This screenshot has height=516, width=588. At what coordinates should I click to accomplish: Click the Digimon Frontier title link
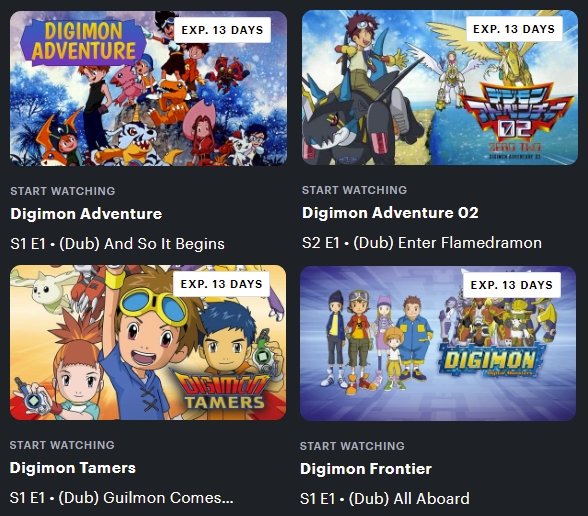[366, 469]
